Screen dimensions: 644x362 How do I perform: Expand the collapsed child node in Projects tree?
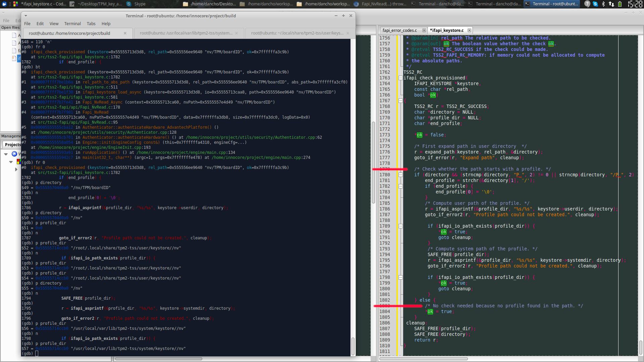[16, 169]
